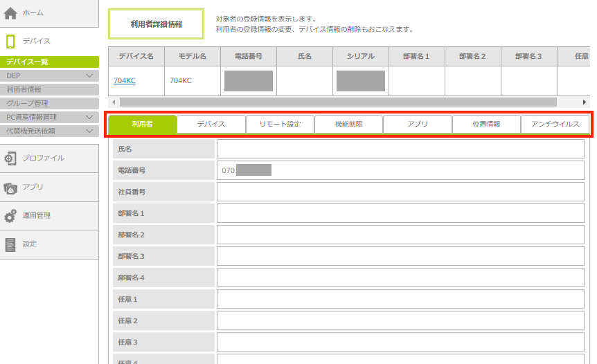Open the 704KC device link
Viewport: 597px width, 364px height.
(x=125, y=81)
